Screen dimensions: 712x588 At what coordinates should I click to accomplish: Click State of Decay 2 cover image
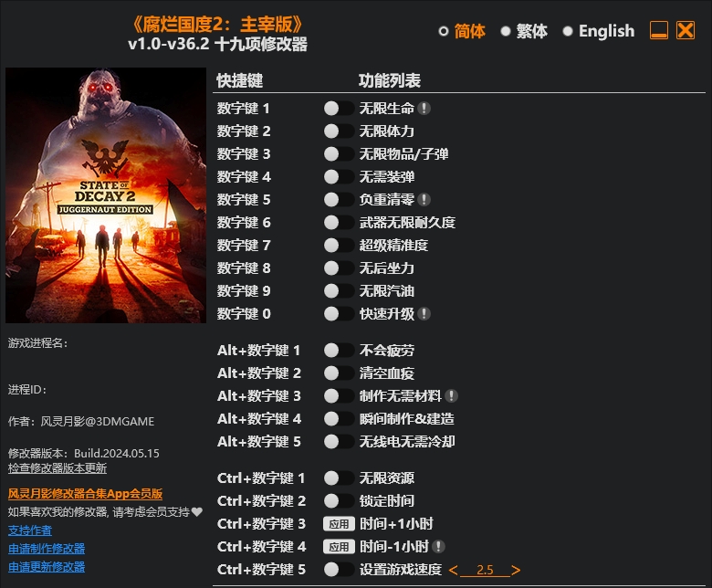[x=106, y=195]
